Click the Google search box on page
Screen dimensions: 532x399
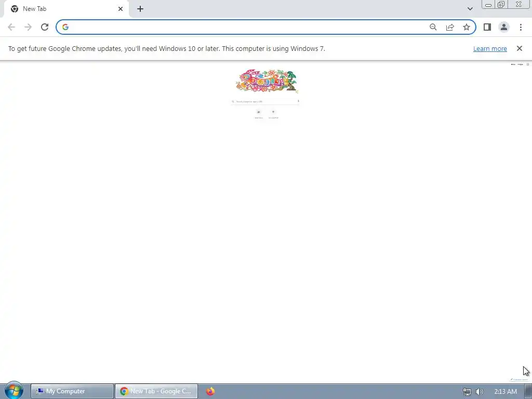tap(264, 101)
